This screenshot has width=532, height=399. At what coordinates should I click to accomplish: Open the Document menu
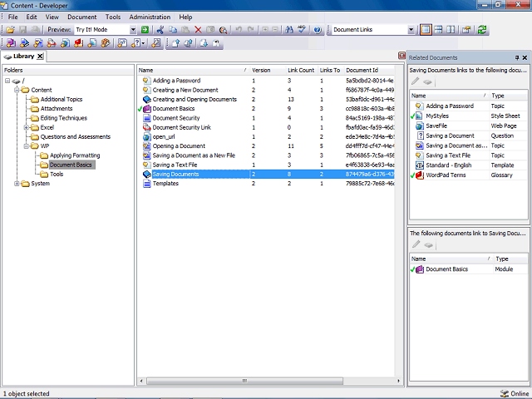[82, 17]
